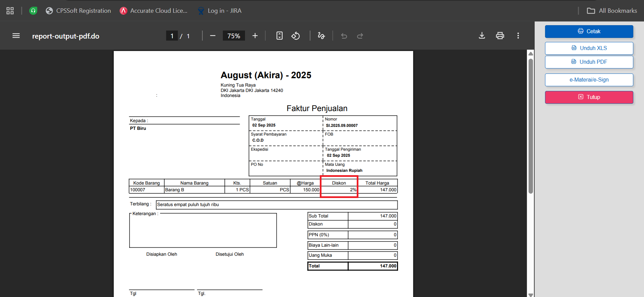Viewport: 644px width, 297px height.
Task: Click the Unduh PDF button
Action: point(589,62)
